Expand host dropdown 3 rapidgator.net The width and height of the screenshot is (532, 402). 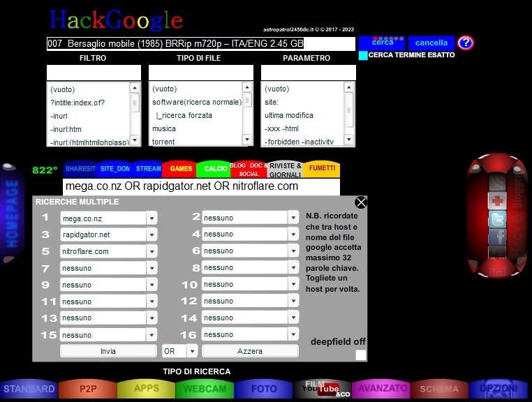[152, 234]
